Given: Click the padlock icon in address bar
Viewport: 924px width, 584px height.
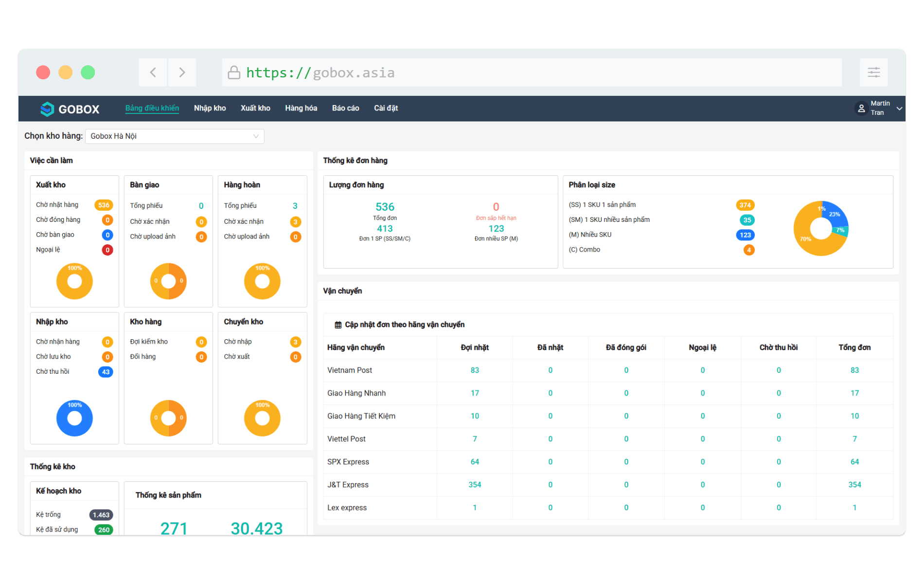Looking at the screenshot, I should (x=234, y=73).
